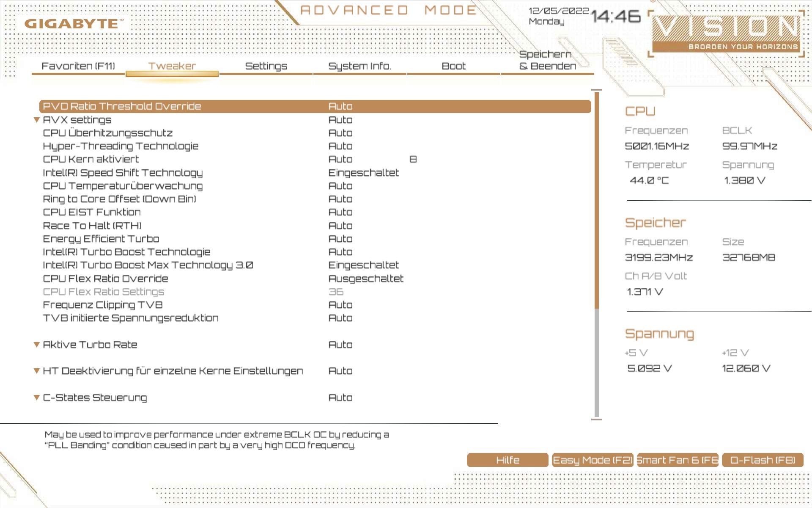Viewport: 812px width, 508px height.
Task: Click CPU temperature 44.0 °C reading
Action: (x=649, y=180)
